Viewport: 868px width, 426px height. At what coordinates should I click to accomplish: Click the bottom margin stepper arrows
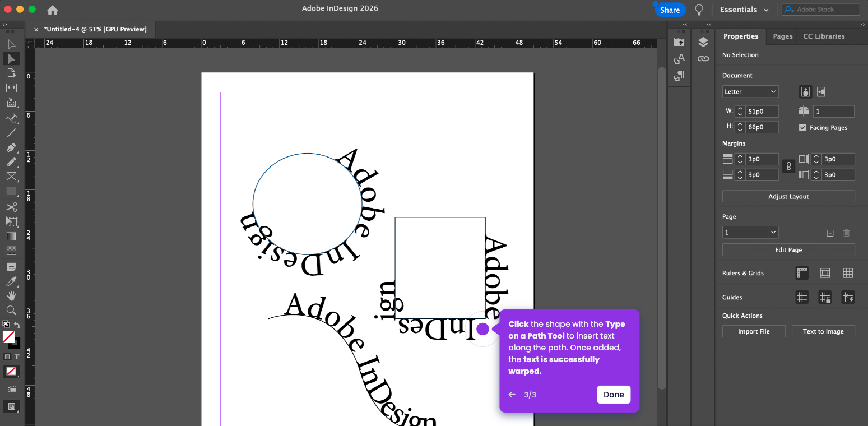(x=740, y=175)
